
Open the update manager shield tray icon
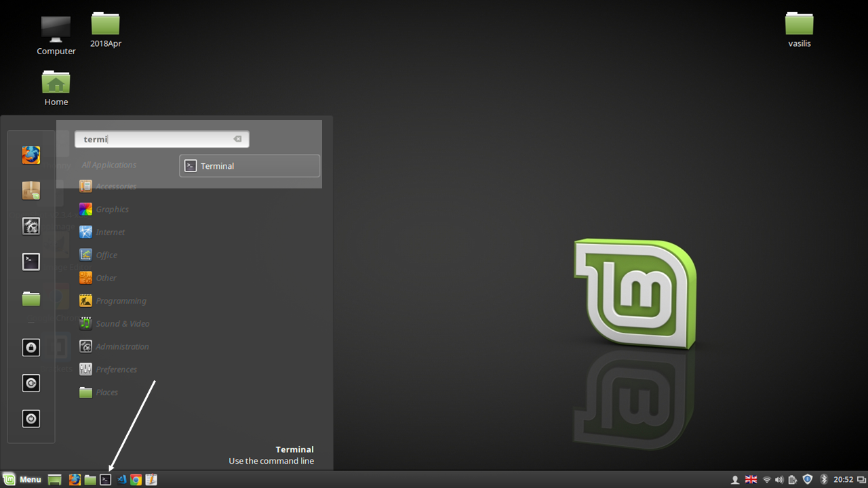point(808,479)
